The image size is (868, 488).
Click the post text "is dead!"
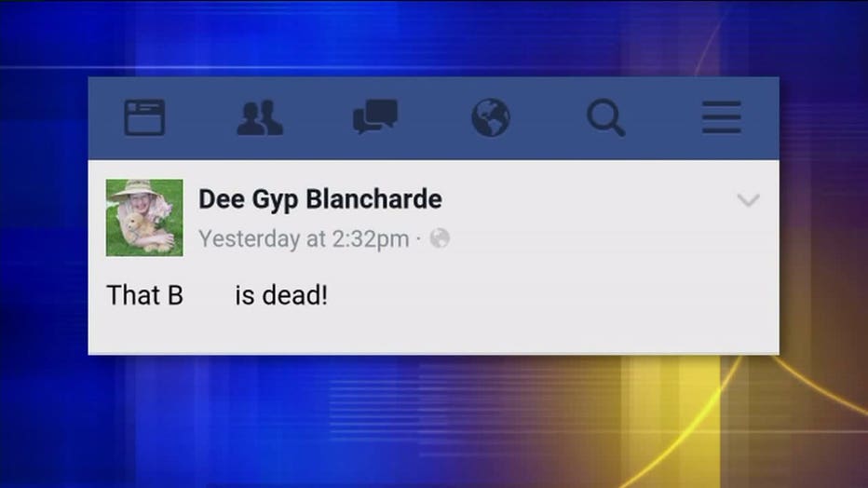pyautogui.click(x=281, y=295)
